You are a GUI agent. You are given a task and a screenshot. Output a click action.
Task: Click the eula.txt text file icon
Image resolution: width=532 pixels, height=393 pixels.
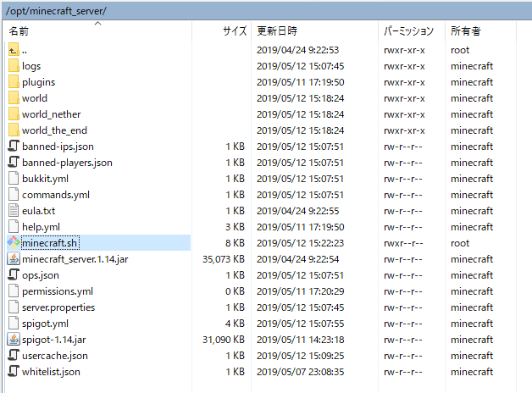click(13, 211)
